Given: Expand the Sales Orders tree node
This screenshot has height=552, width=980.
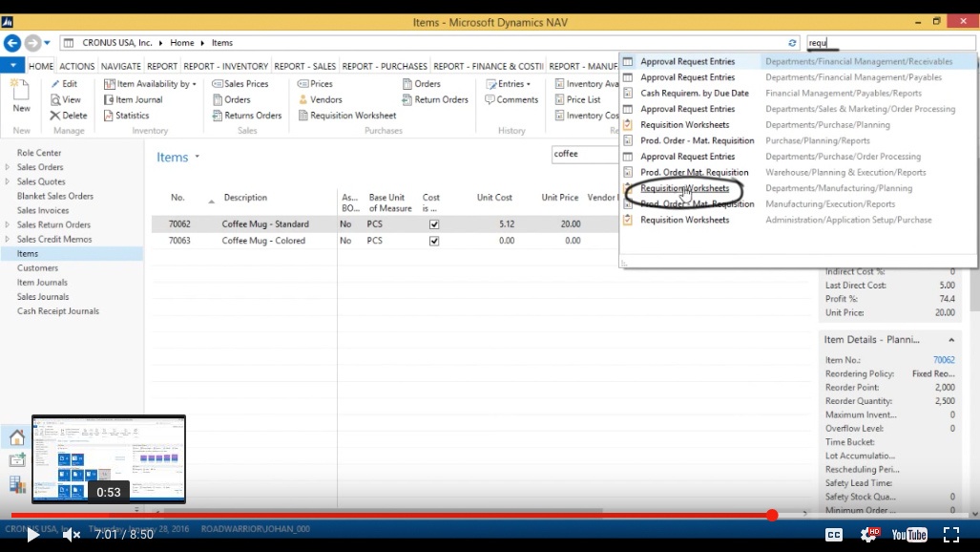Looking at the screenshot, I should click(x=8, y=167).
